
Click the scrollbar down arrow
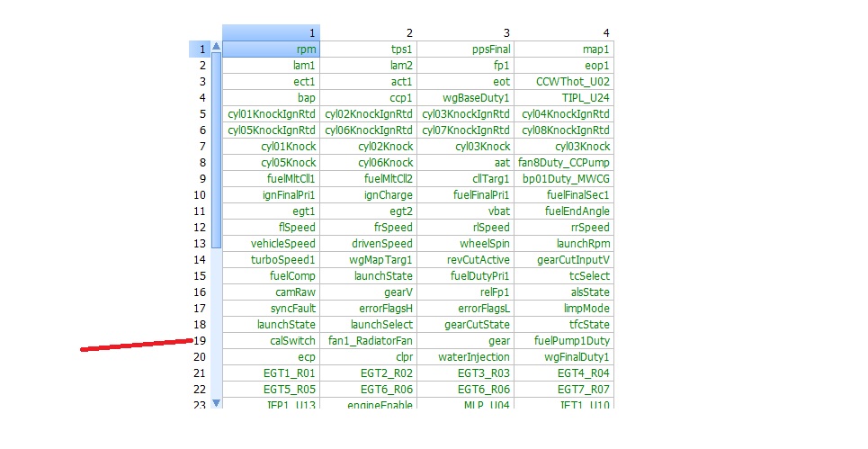pos(216,404)
